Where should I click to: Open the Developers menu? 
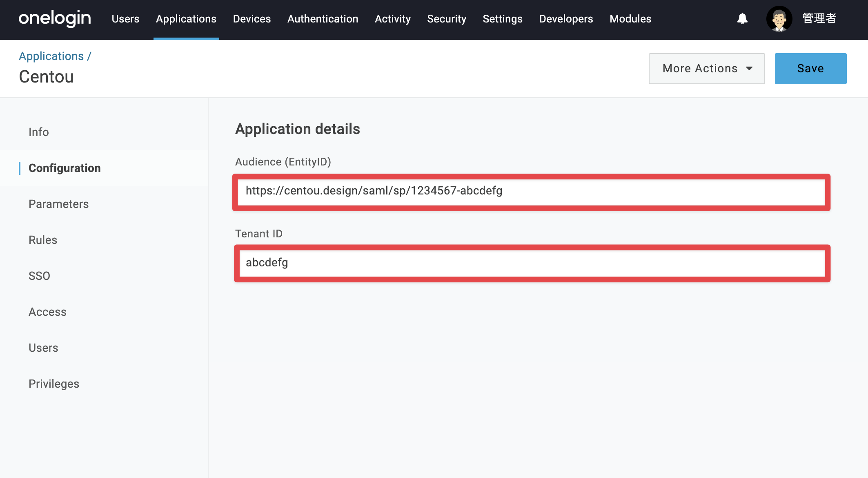(x=566, y=19)
